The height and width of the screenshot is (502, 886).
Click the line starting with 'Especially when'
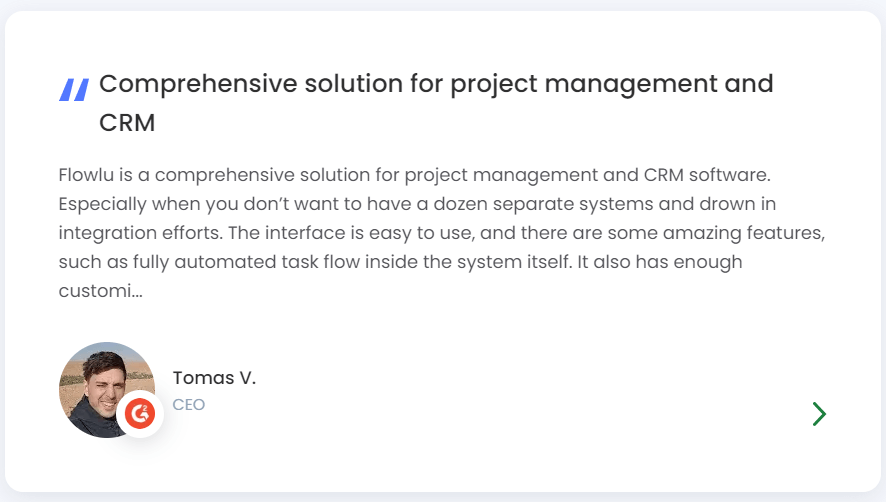[x=417, y=204]
